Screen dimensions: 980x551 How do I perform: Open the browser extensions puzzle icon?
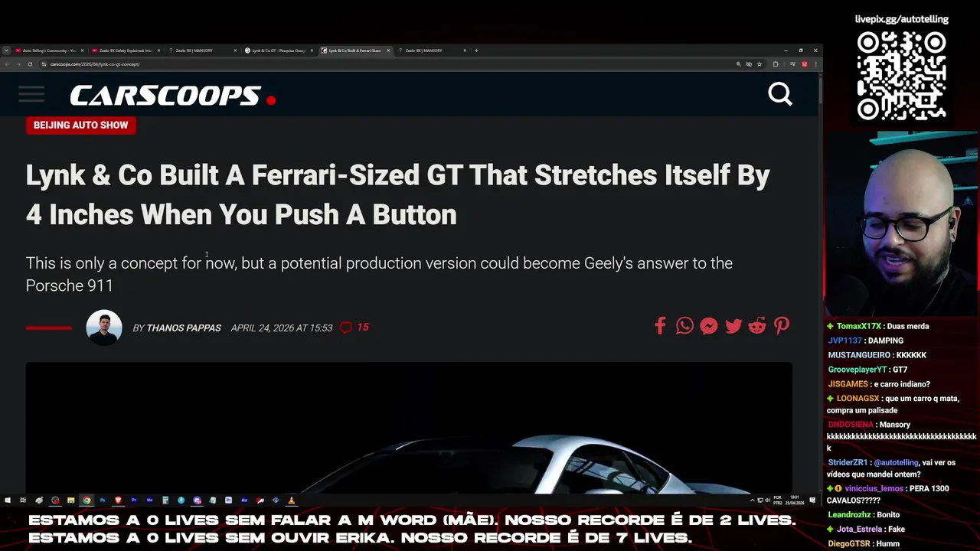[776, 64]
